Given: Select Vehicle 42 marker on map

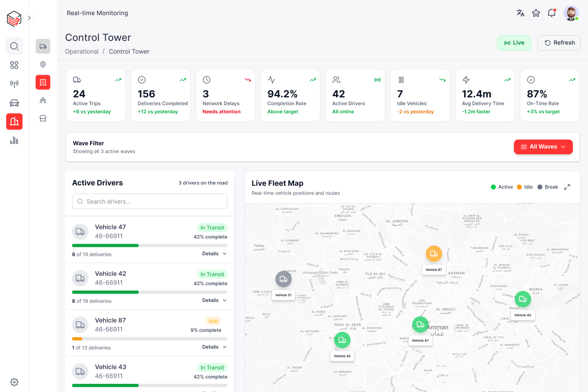Looking at the screenshot, I should (342, 340).
